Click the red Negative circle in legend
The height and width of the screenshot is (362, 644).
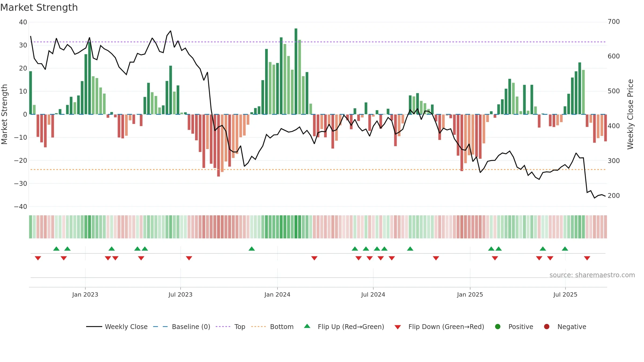(x=547, y=327)
